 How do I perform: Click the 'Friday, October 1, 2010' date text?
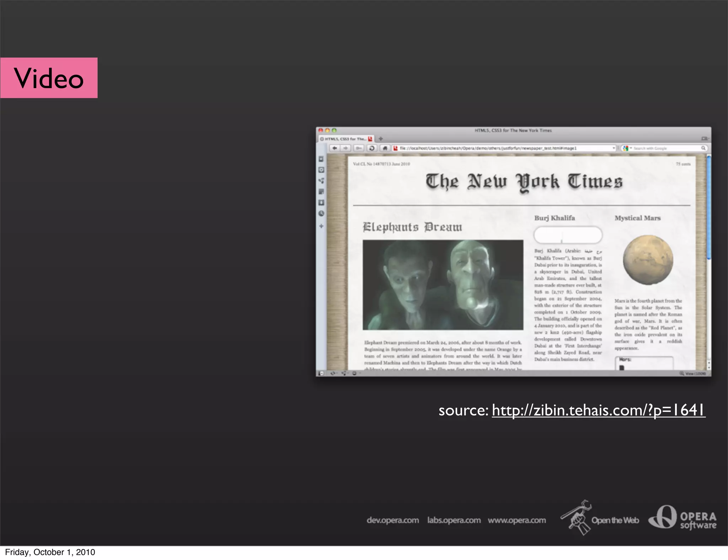[50, 552]
